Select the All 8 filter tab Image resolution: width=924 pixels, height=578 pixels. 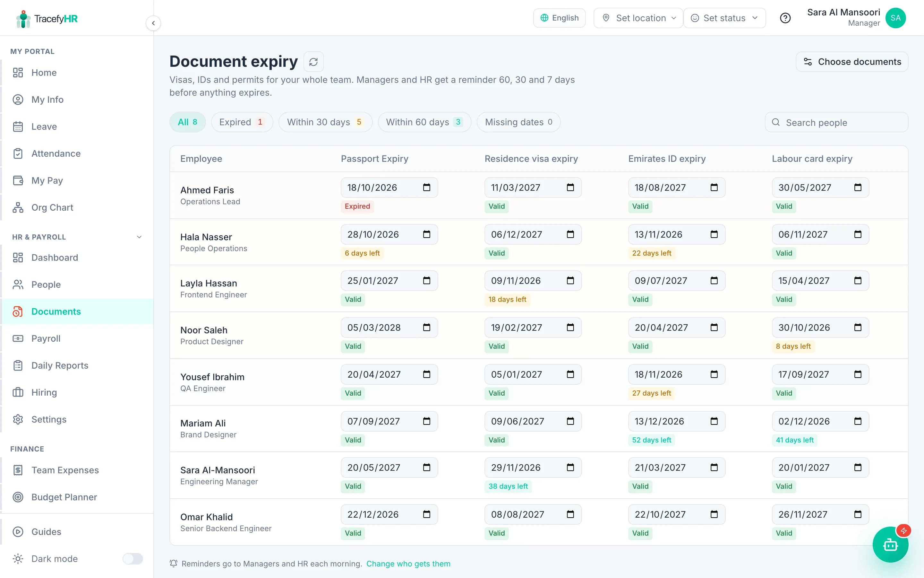point(187,122)
